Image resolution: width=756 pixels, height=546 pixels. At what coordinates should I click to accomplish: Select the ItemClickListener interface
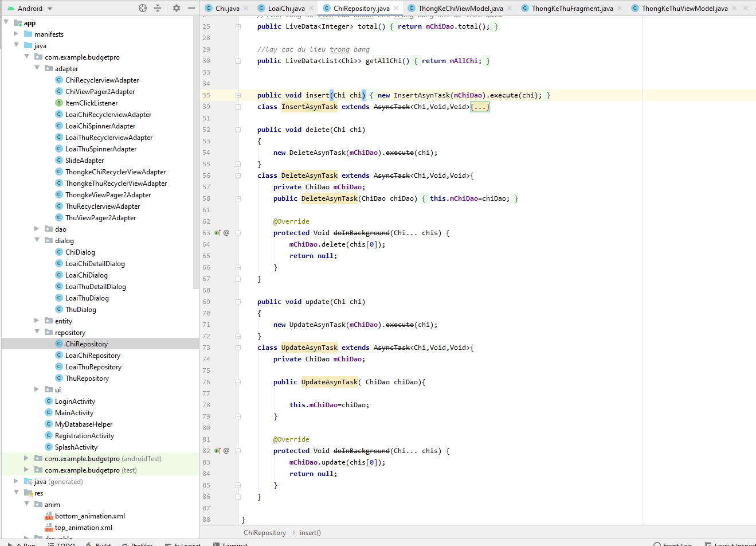click(91, 103)
